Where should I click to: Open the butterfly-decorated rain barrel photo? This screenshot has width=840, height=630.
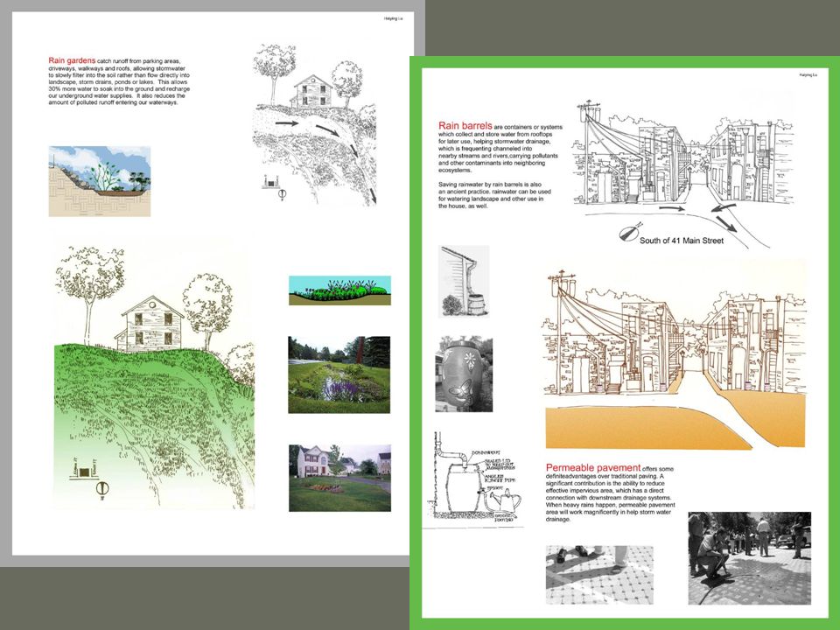pos(464,374)
